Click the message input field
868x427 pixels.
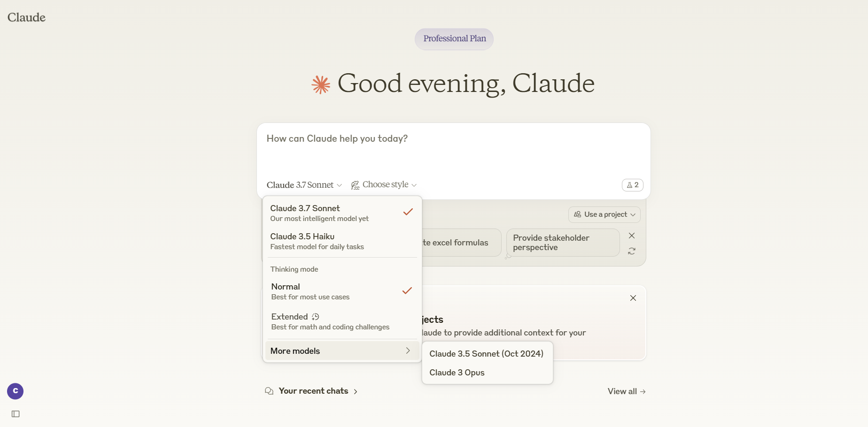pyautogui.click(x=453, y=149)
